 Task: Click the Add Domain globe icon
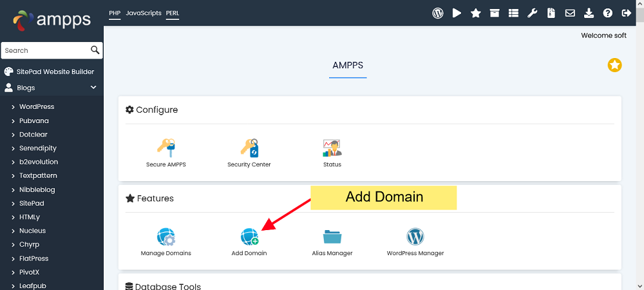pos(249,237)
